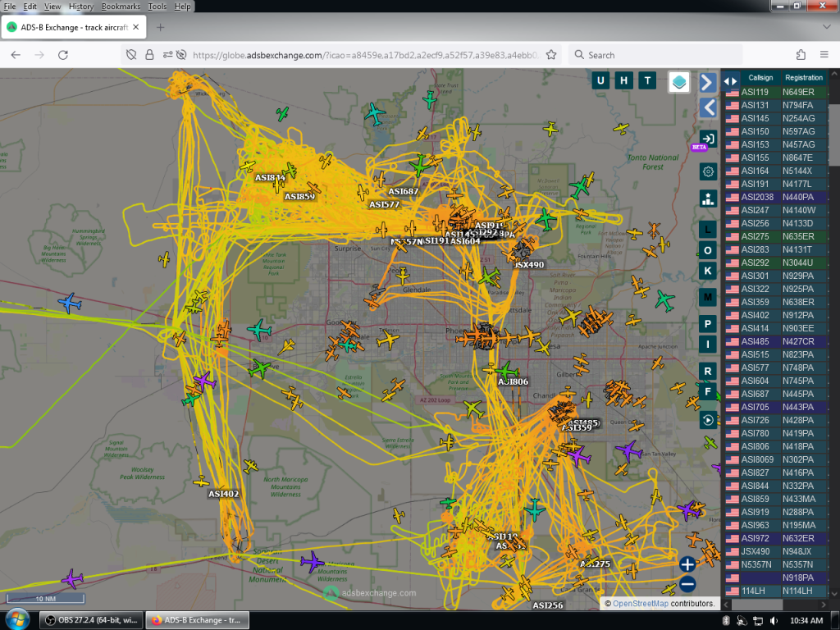Toggle the U map filter button

600,81
